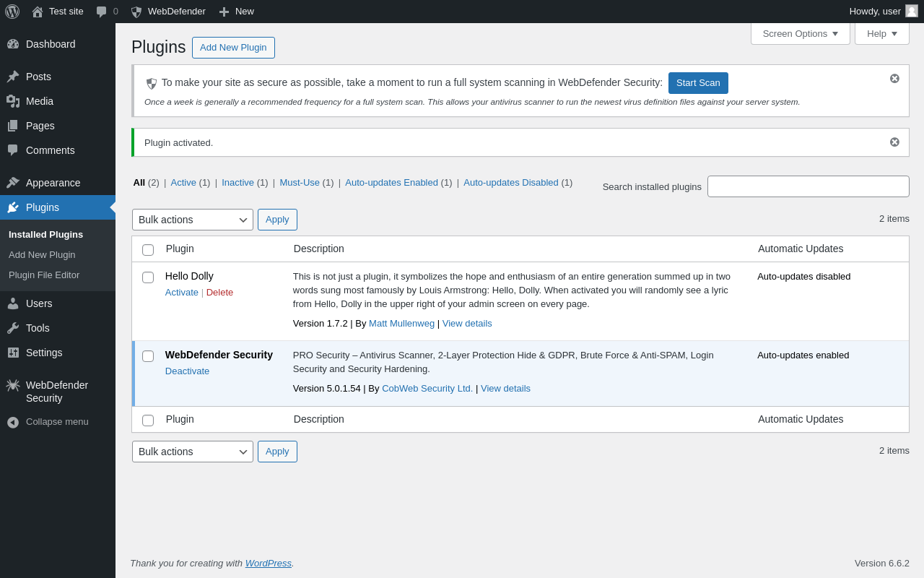Toggle the select-all checkbox in table header
The image size is (924, 578).
(148, 250)
